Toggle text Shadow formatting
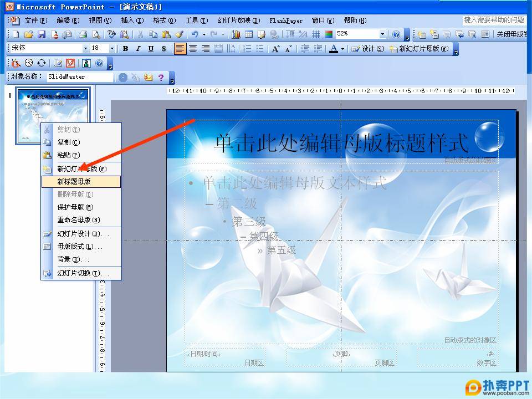 [164, 49]
